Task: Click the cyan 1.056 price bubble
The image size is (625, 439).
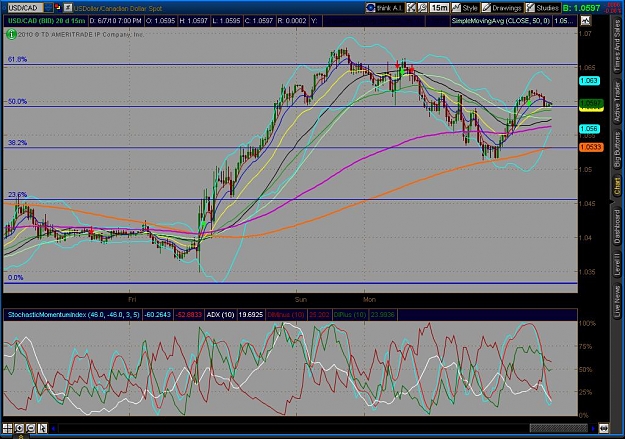Action: coord(589,129)
